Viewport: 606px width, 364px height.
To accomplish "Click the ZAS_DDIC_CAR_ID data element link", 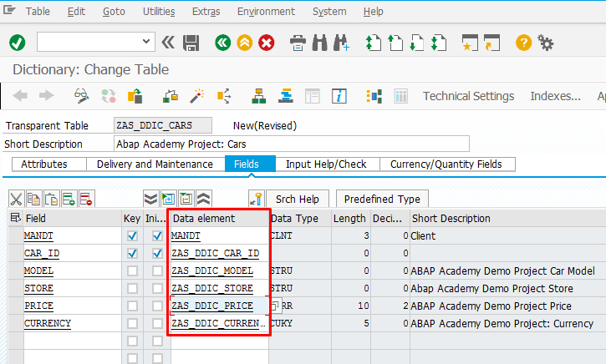I will [x=216, y=253].
